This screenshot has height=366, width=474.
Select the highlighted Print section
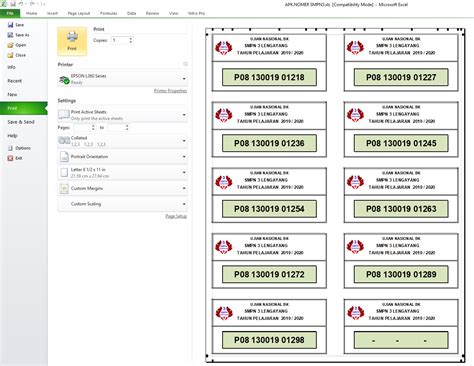[x=23, y=108]
